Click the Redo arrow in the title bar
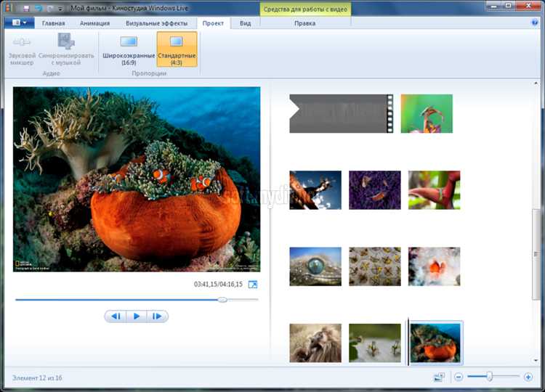The width and height of the screenshot is (545, 392). [x=49, y=8]
